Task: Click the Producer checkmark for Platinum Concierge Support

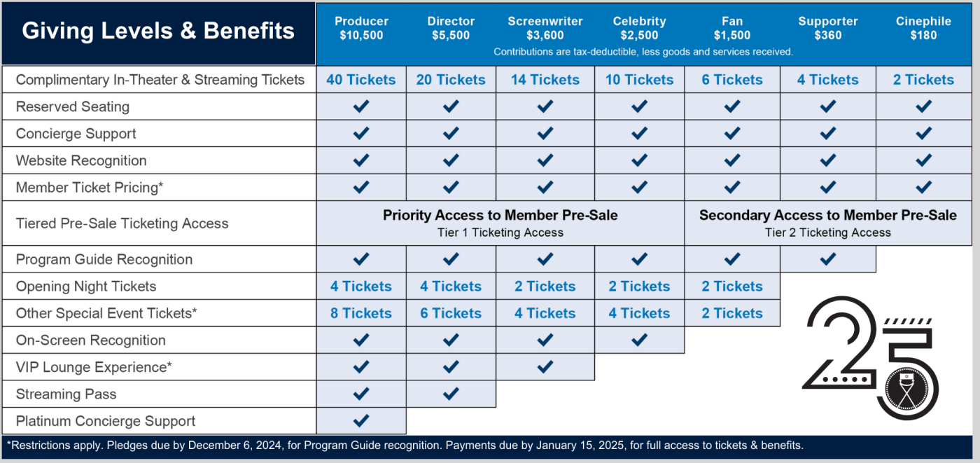Action: [x=361, y=420]
